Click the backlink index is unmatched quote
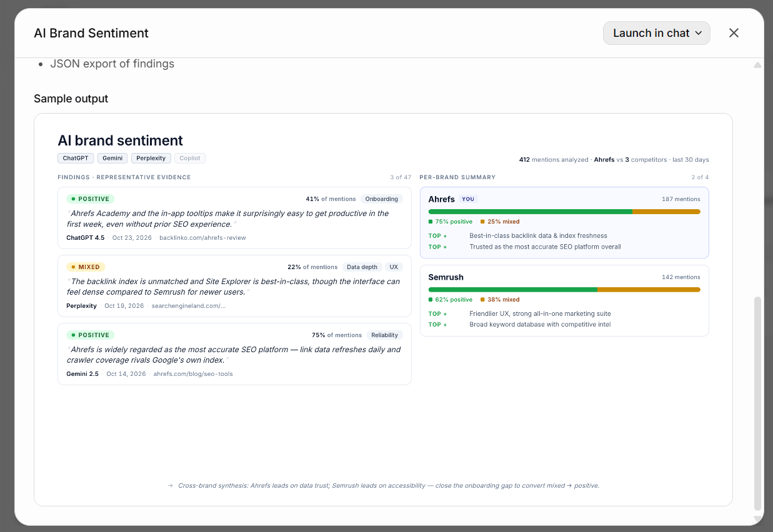Screen dimensions: 773x532 point(233,287)
